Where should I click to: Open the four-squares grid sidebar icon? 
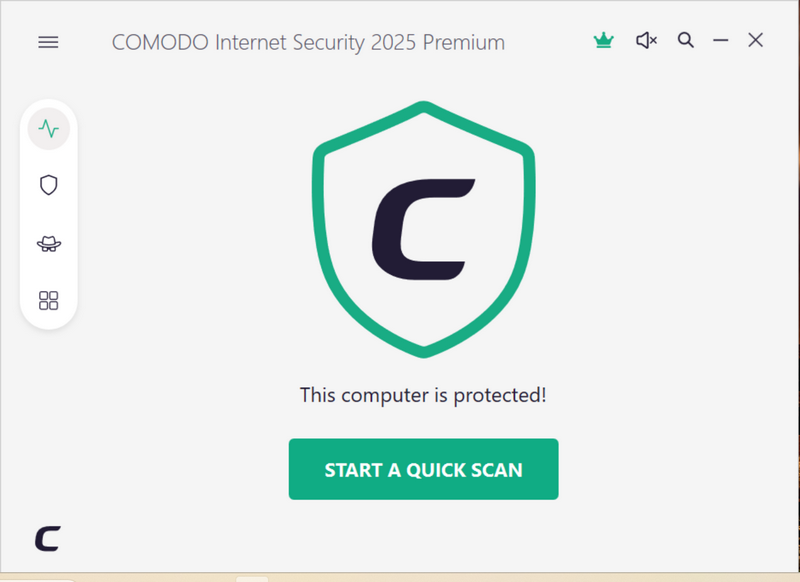pos(48,300)
